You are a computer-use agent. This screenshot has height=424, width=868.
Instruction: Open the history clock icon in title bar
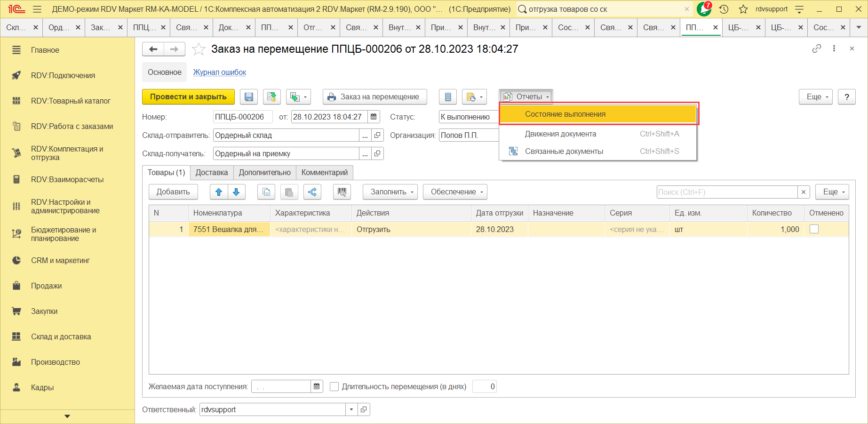point(724,9)
